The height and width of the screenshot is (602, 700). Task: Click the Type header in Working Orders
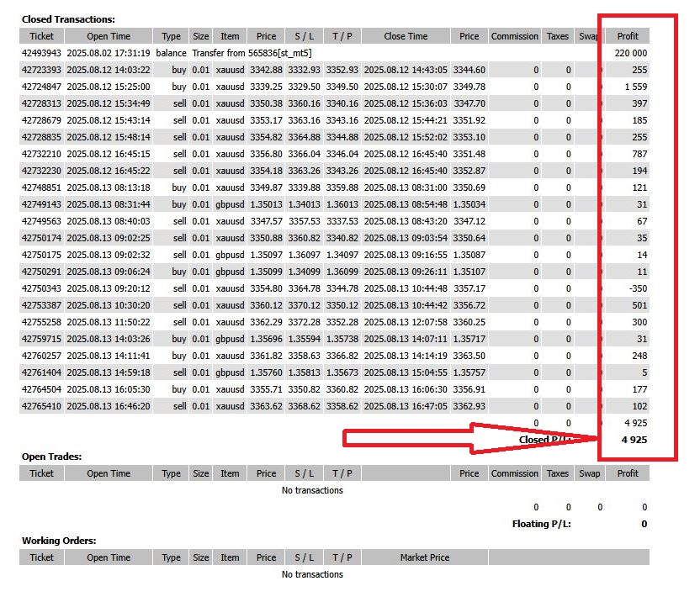[x=171, y=557]
